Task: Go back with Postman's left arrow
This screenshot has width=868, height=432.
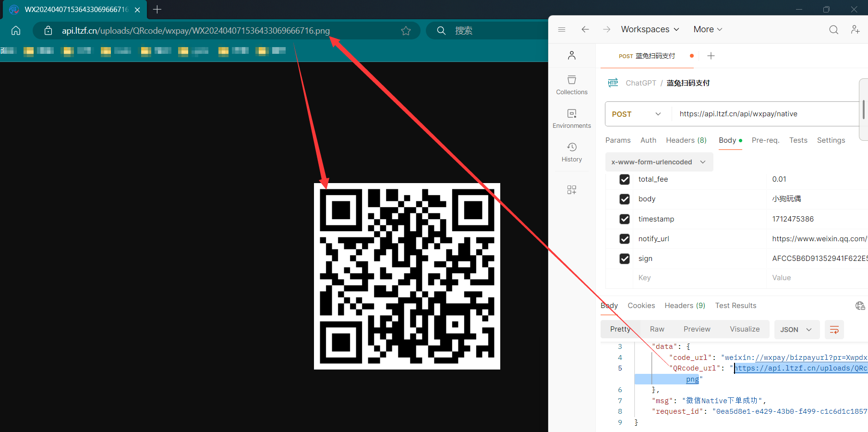Action: (x=585, y=29)
